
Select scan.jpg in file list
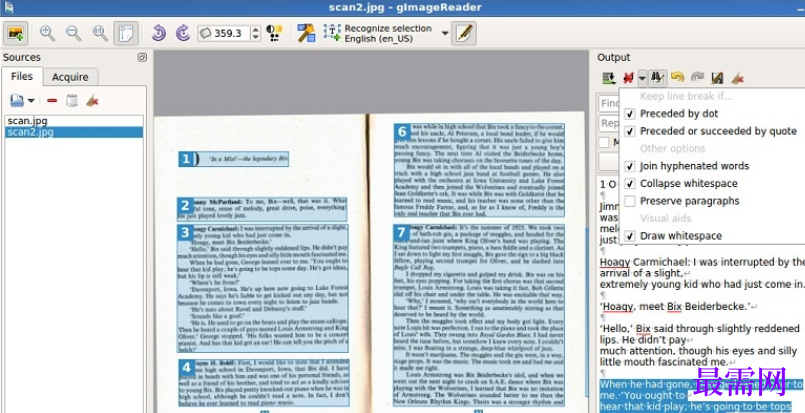coord(74,121)
